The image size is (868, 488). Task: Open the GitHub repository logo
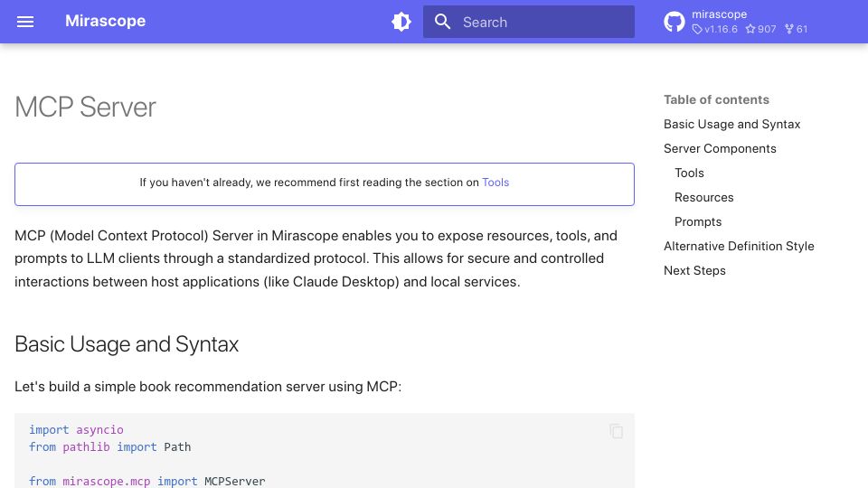pos(675,22)
